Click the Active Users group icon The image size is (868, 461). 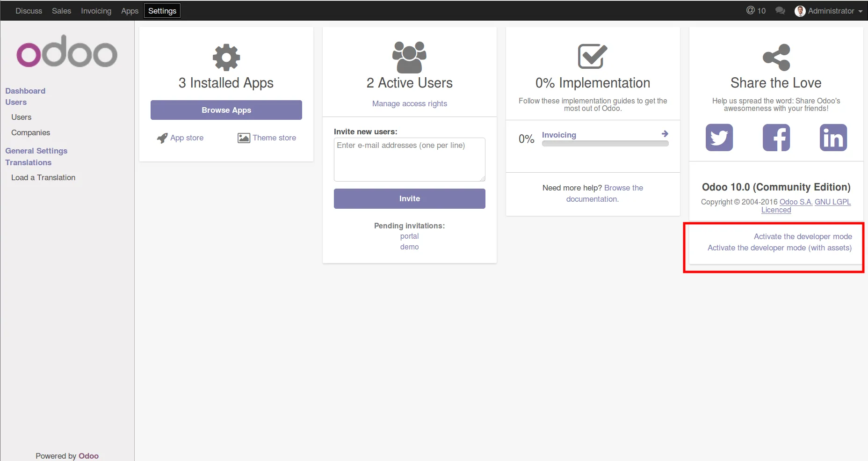point(409,57)
